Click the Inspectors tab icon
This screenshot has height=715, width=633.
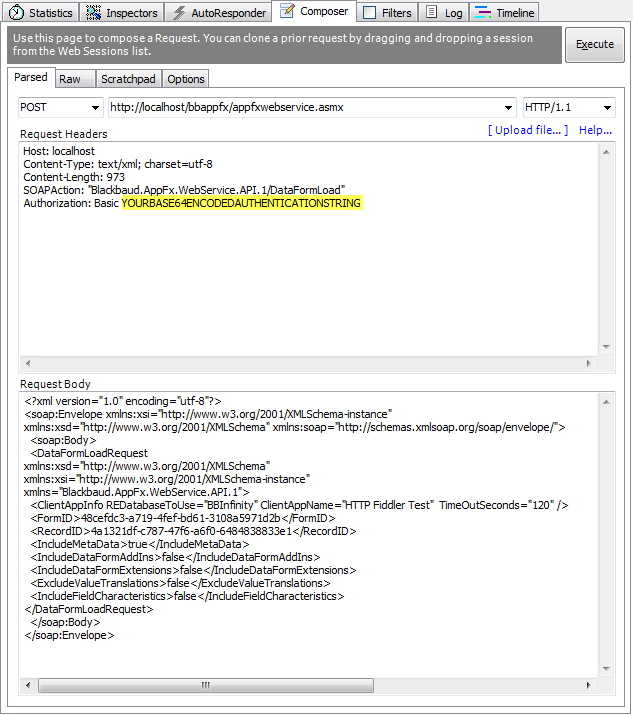pos(94,13)
